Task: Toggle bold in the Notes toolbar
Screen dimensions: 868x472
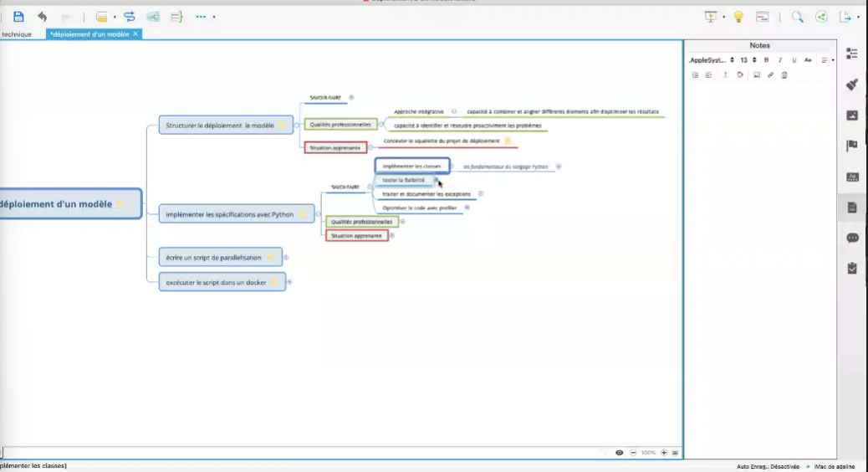Action: (766, 60)
